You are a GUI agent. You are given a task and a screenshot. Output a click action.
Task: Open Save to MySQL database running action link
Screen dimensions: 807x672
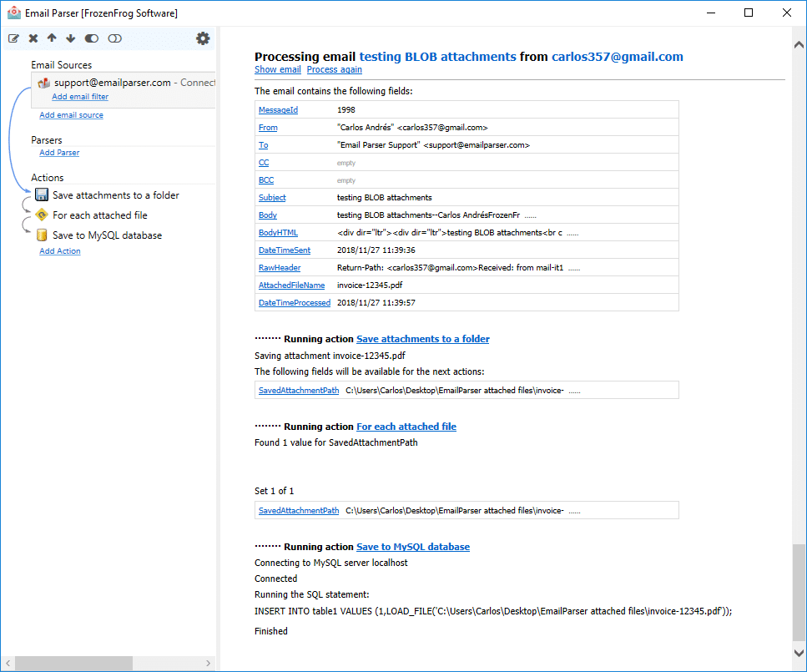point(413,547)
